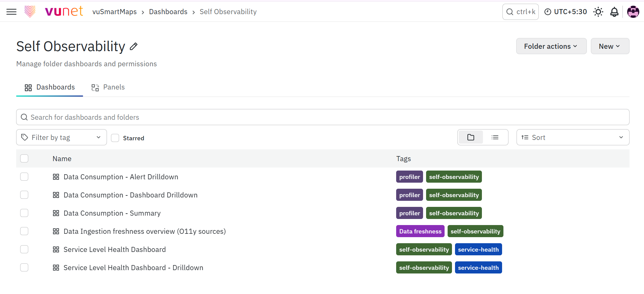644x294 pixels.
Task: Click service-health tag on Service Level Health Dashboard row
Action: pos(478,249)
